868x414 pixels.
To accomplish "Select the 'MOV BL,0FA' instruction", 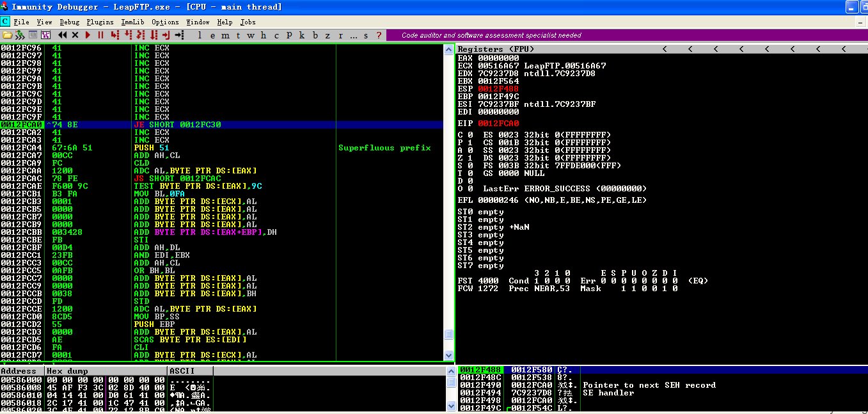I will 221,194.
